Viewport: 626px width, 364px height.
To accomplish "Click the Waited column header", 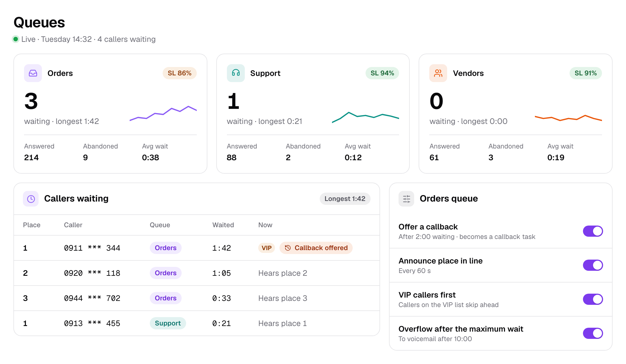I will (223, 225).
